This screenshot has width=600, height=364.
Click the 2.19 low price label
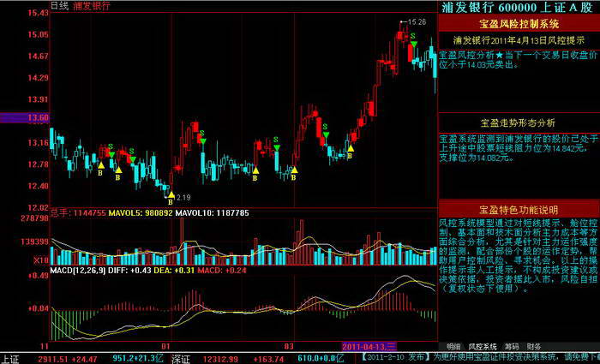pos(183,197)
